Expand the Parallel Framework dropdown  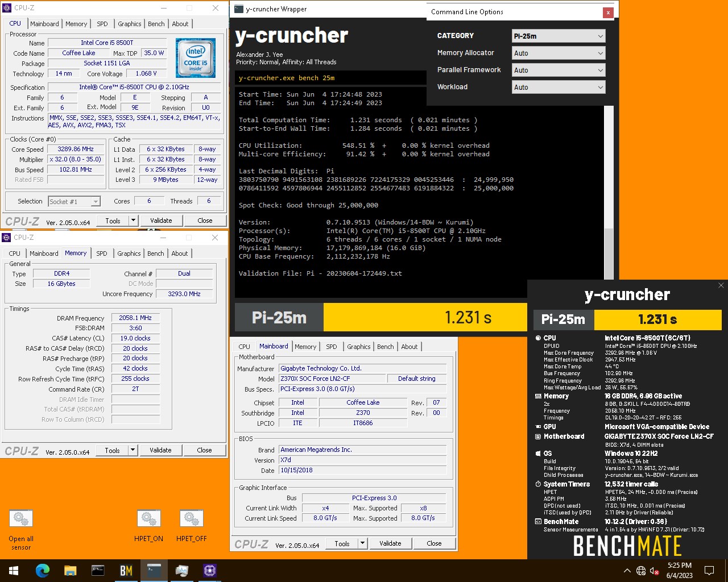pos(559,70)
